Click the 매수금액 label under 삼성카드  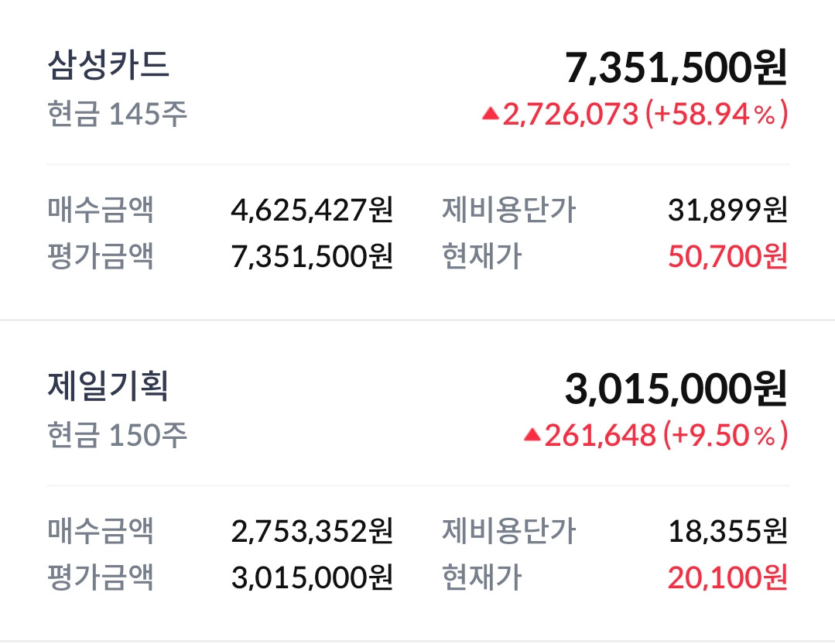click(x=101, y=209)
